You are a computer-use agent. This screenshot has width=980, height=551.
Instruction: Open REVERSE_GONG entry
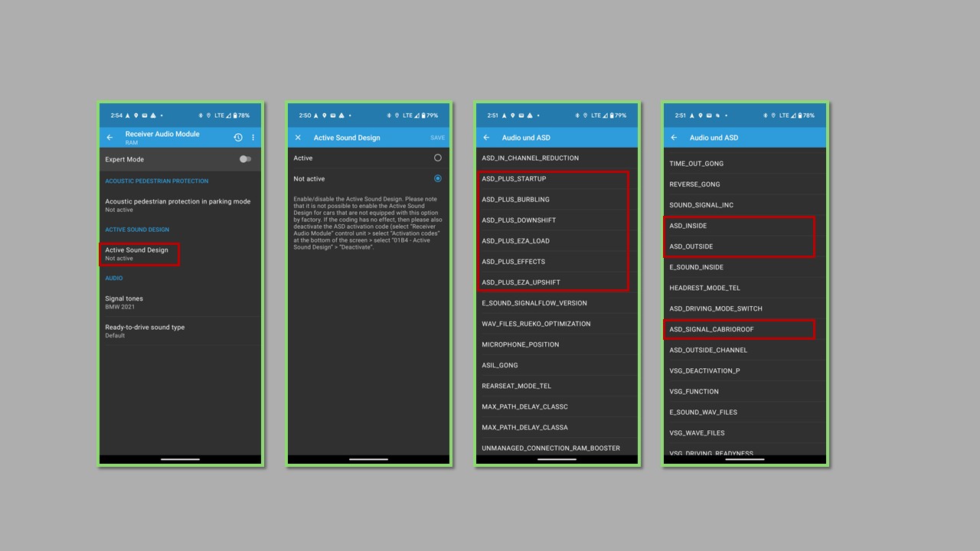[745, 184]
